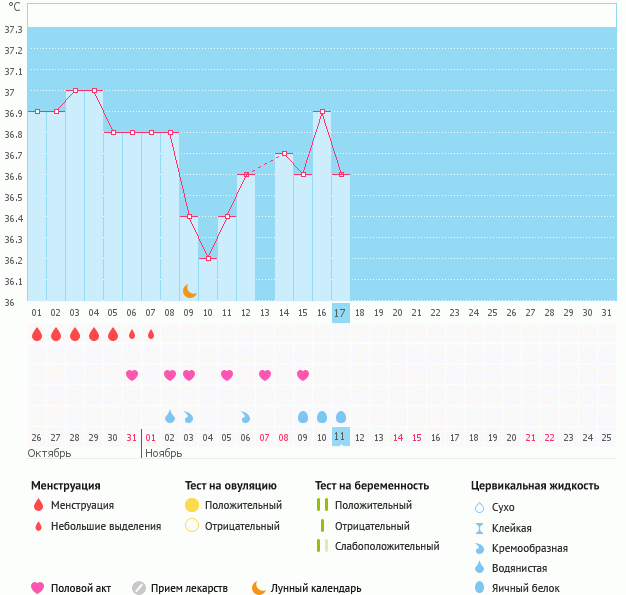The image size is (626, 595).
Task: Click the lowest temperature point on day 10
Action: [x=208, y=258]
